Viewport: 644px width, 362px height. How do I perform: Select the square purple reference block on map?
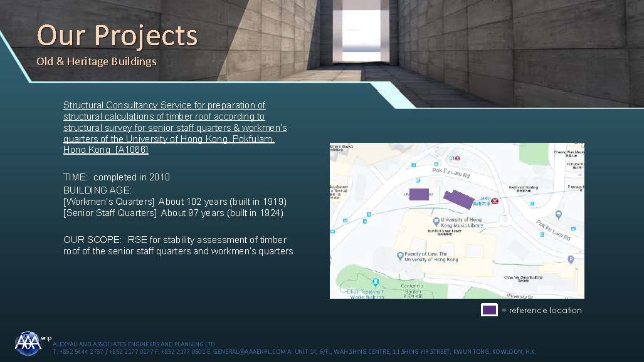click(x=419, y=195)
